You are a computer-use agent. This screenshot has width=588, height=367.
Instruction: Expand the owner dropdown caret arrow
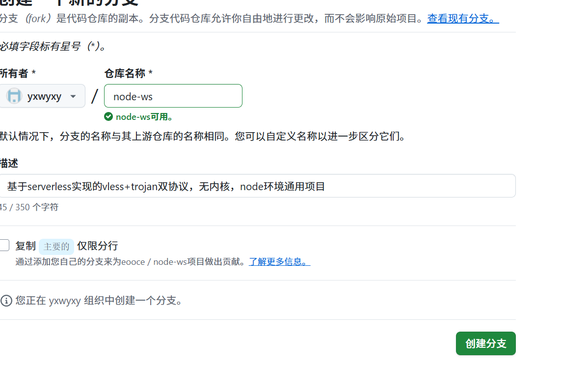tap(73, 96)
